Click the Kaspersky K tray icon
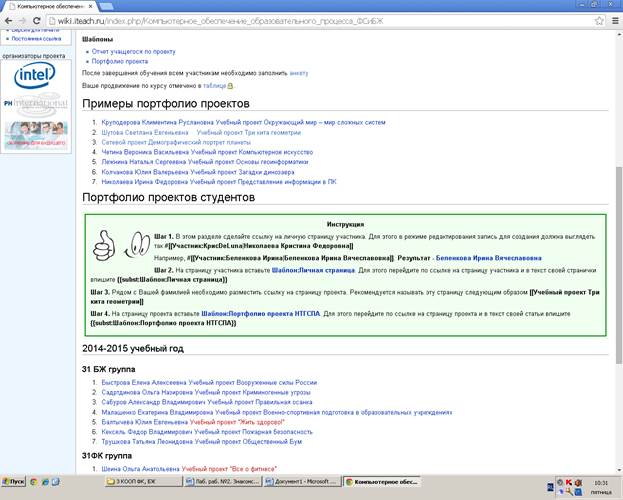The image size is (623, 500). point(569,482)
